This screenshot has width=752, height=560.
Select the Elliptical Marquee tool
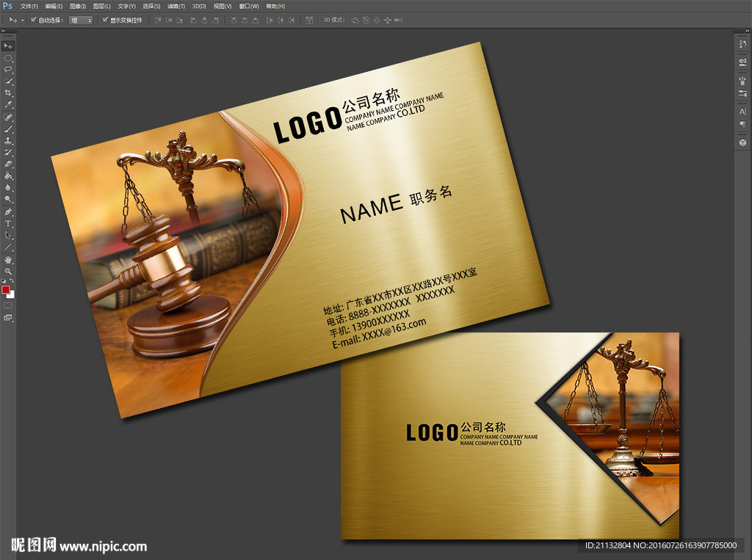tap(8, 58)
